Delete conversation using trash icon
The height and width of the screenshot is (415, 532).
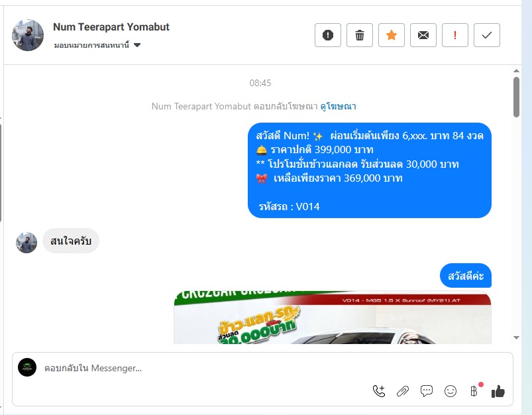(x=360, y=35)
